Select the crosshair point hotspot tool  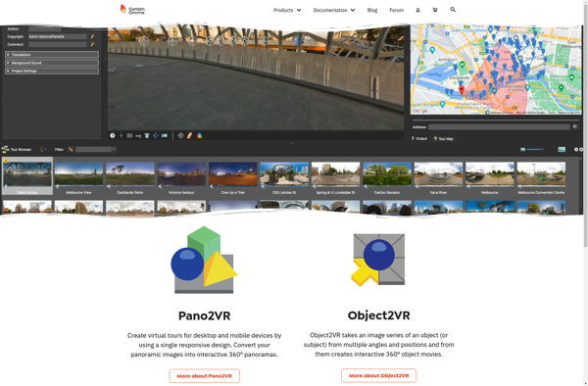pos(180,135)
